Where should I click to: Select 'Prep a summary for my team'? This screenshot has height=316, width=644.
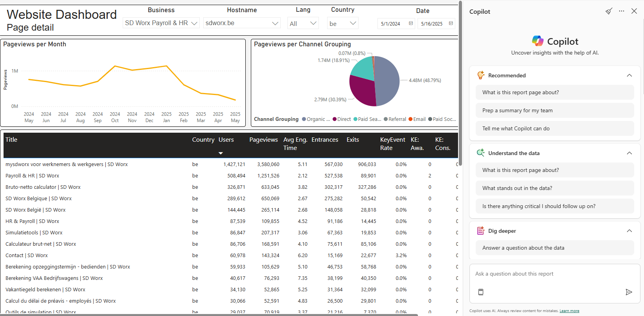(555, 110)
